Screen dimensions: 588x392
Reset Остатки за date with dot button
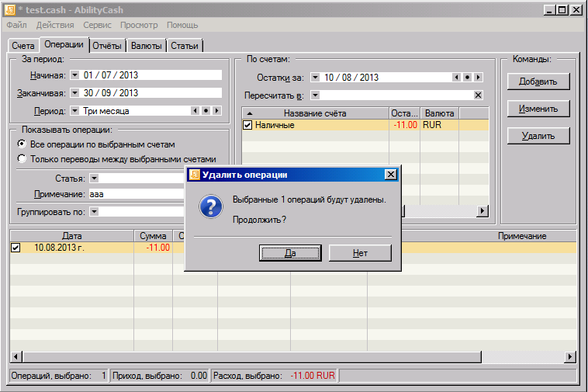coord(467,78)
